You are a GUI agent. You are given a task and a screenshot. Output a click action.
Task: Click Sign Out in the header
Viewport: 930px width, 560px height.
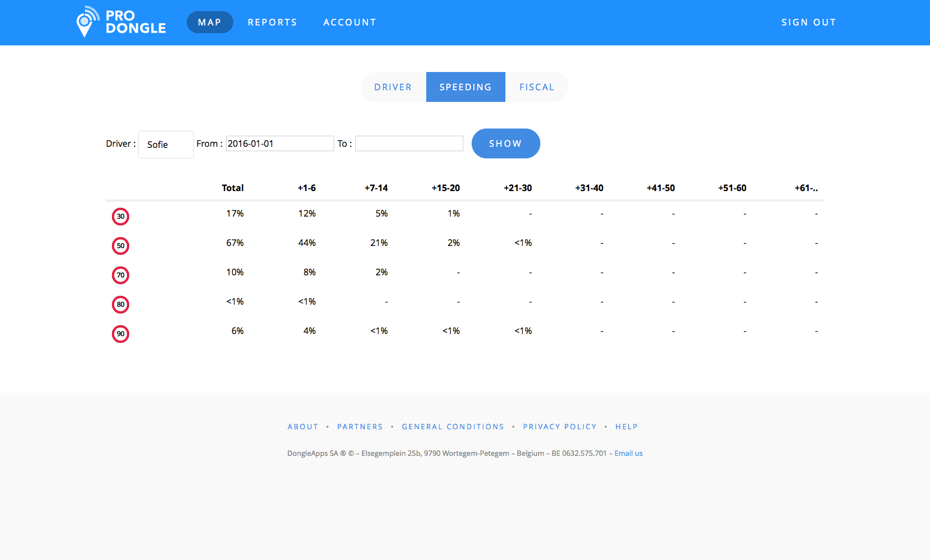click(x=809, y=22)
